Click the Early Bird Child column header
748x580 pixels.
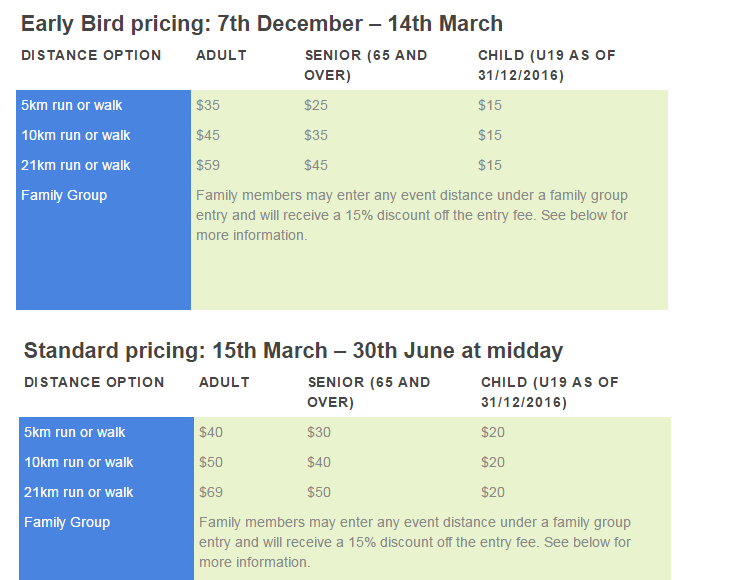point(547,65)
